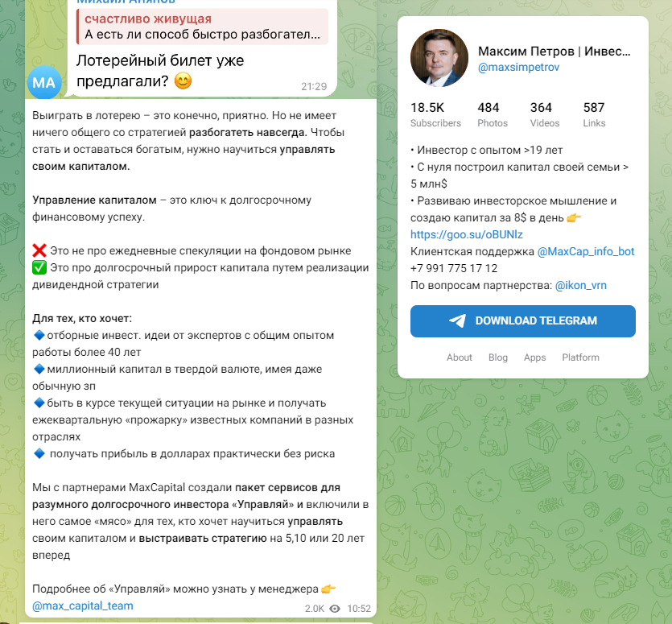Open the @maxsimpetrov username link

pyautogui.click(x=518, y=68)
